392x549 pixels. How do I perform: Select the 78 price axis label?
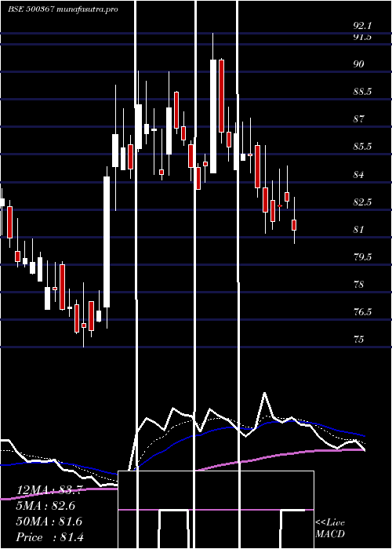359,284
